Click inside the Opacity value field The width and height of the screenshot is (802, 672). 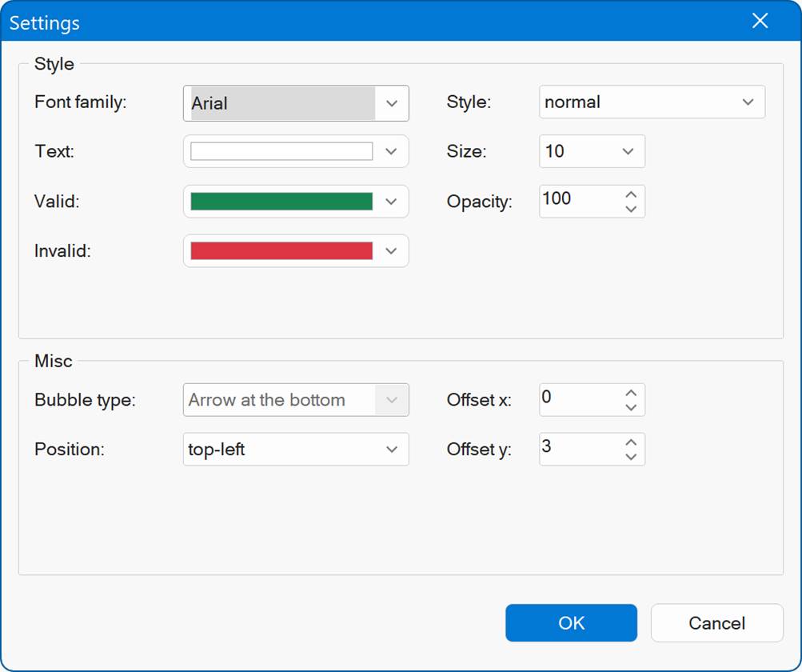577,201
